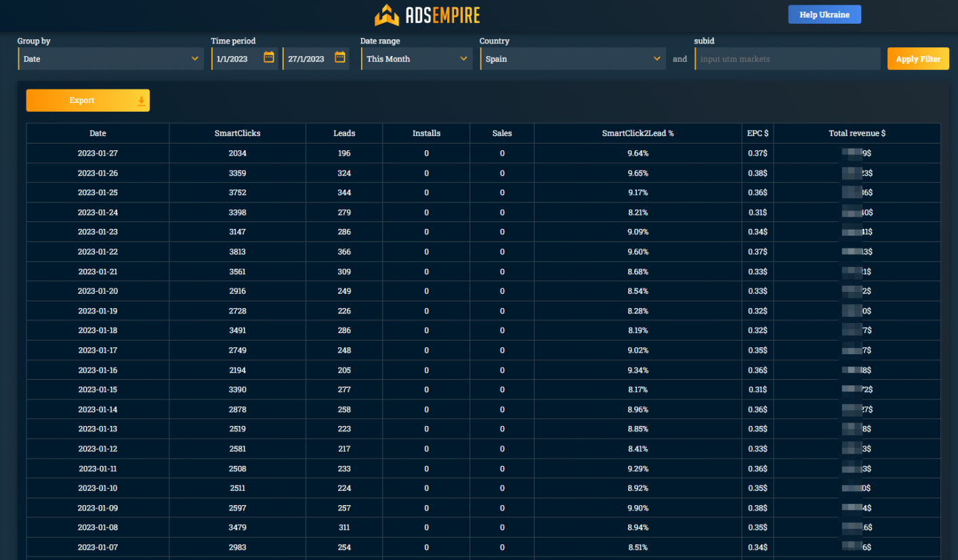Click the Sales column header
Image resolution: width=958 pixels, height=560 pixels.
(502, 133)
